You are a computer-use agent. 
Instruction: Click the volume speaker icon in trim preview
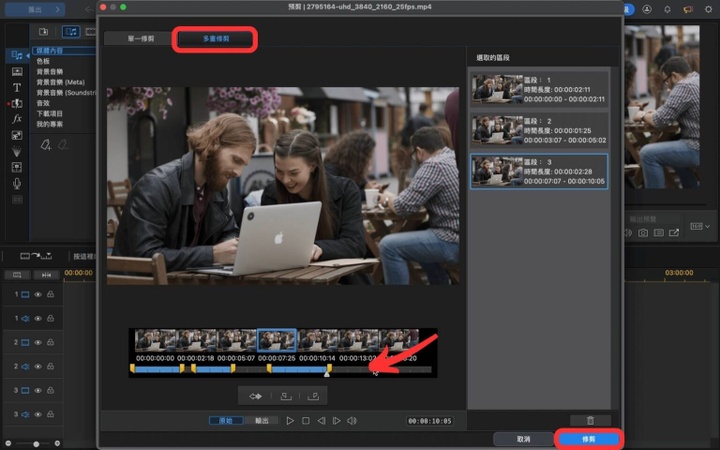pos(352,421)
